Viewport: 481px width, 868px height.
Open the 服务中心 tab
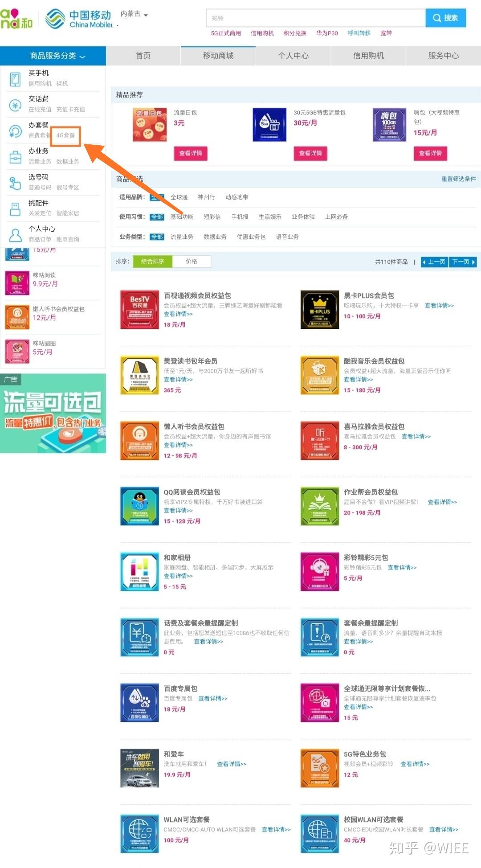pos(443,56)
